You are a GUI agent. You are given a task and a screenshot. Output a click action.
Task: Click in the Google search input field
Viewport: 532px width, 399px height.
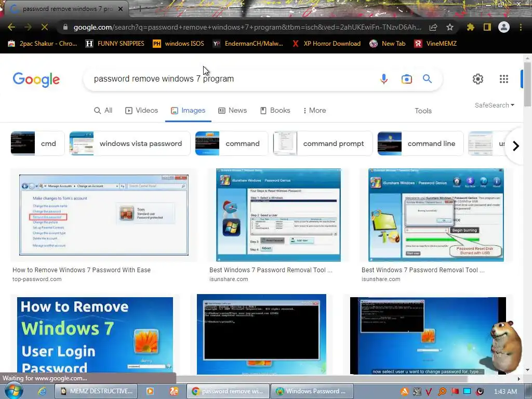231,79
